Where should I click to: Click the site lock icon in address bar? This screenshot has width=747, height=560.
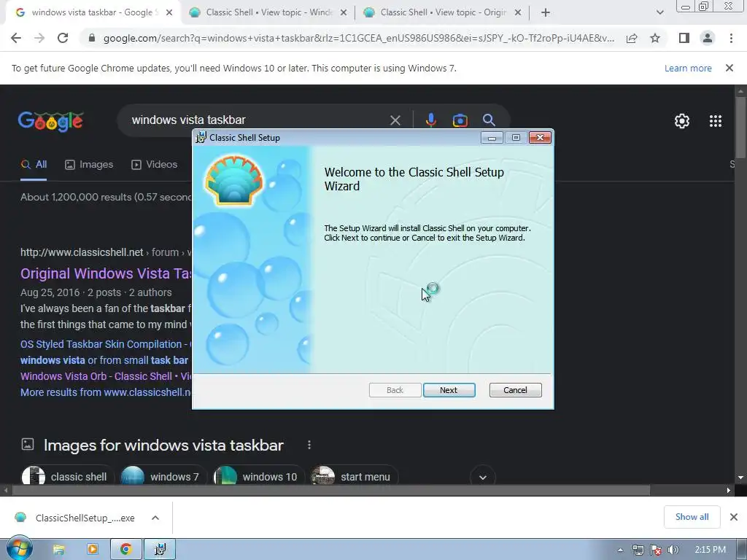(x=92, y=38)
